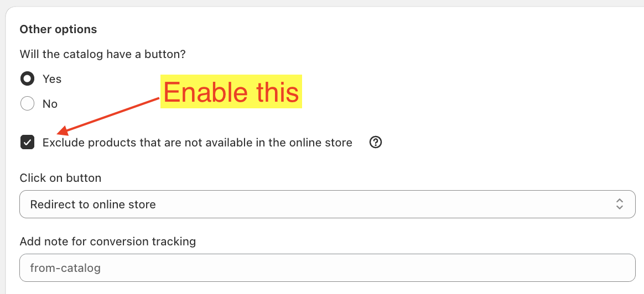
Task: Toggle the Exclude products checkbox
Action: coord(27,143)
